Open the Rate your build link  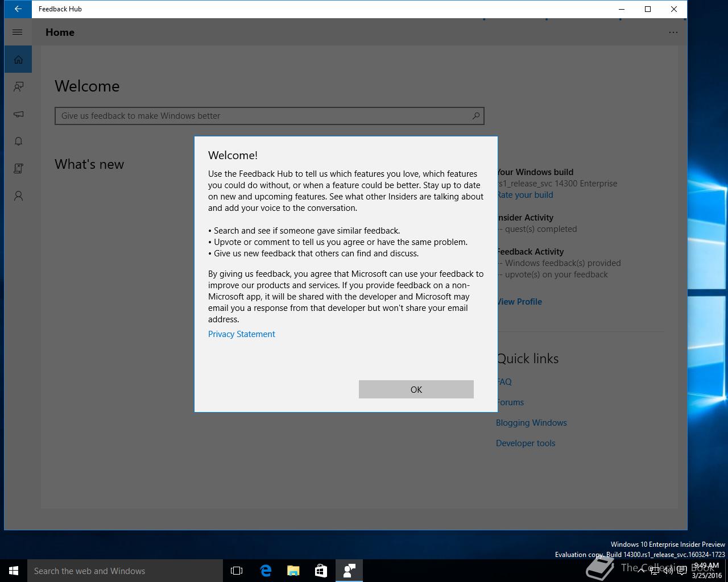click(x=525, y=195)
